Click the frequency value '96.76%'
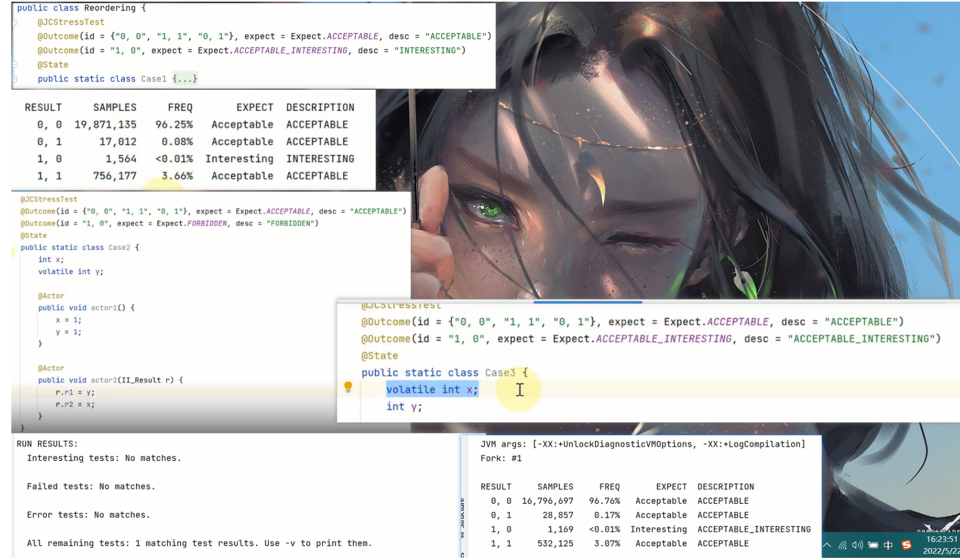The image size is (960, 560). point(604,501)
